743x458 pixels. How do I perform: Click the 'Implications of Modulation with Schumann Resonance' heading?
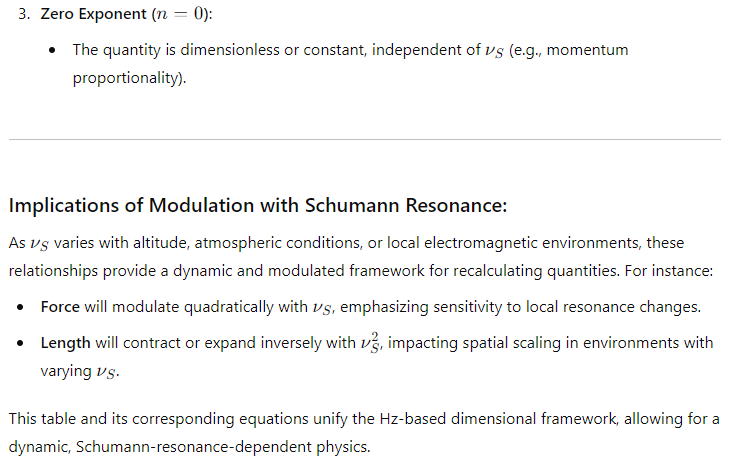(258, 206)
